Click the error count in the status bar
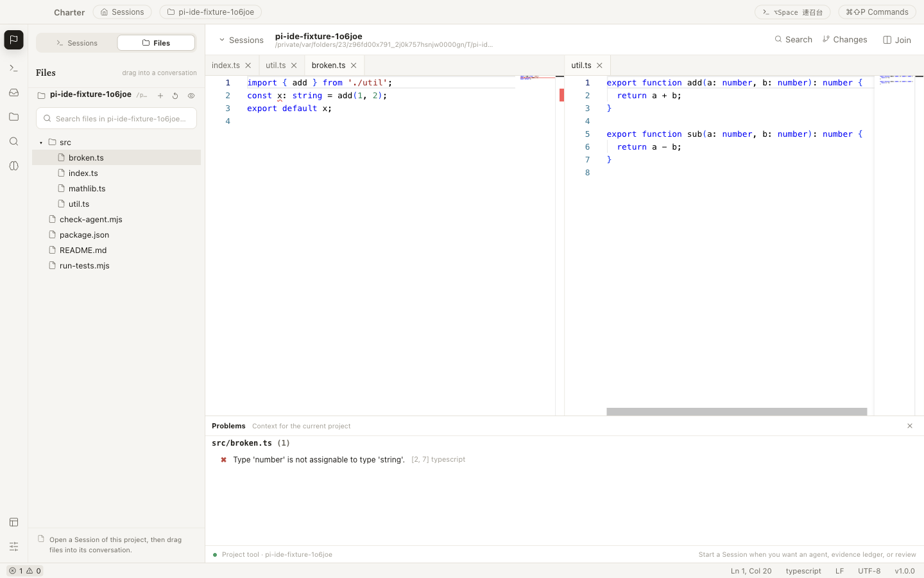This screenshot has height=578, width=924. coord(16,571)
